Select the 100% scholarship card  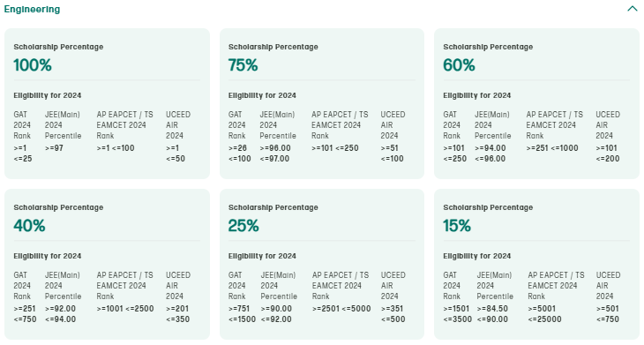tap(108, 103)
